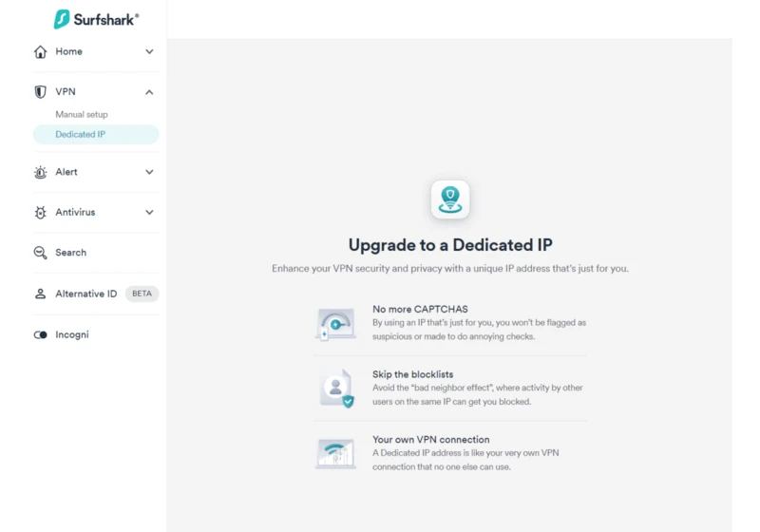Click the Your own VPN connection illustration
Screen dimensions: 760x532
pos(335,453)
